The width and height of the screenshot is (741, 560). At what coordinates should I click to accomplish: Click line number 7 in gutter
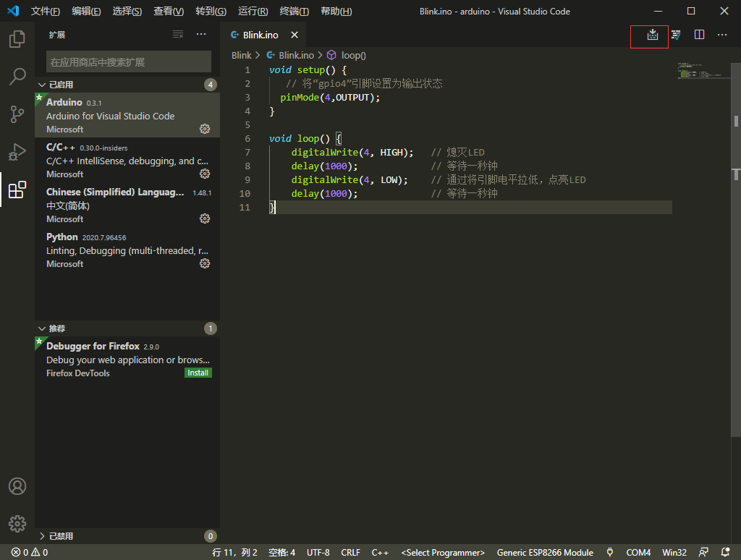pyautogui.click(x=247, y=152)
